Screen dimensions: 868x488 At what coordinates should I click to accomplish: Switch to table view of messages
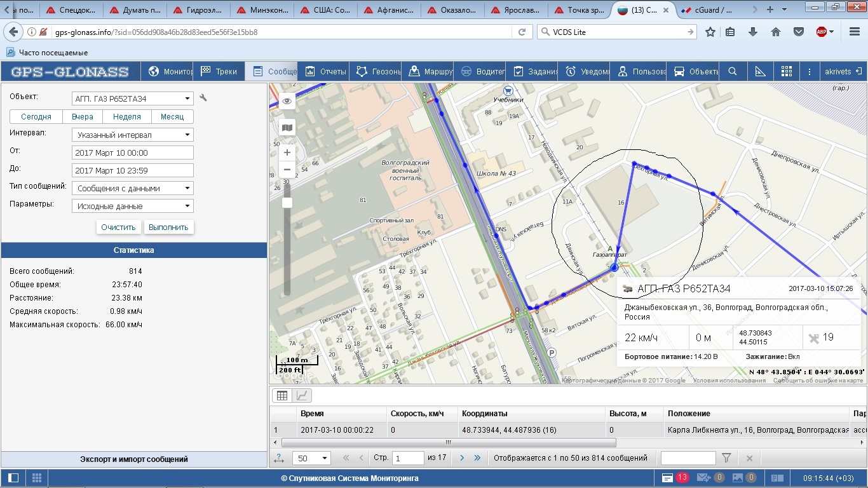(x=282, y=395)
